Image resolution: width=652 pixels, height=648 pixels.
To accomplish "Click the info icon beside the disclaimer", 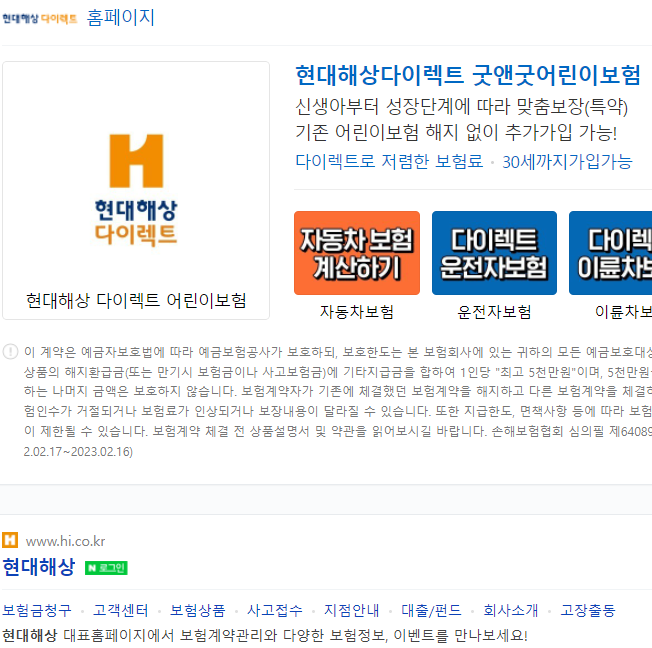I will [x=10, y=352].
